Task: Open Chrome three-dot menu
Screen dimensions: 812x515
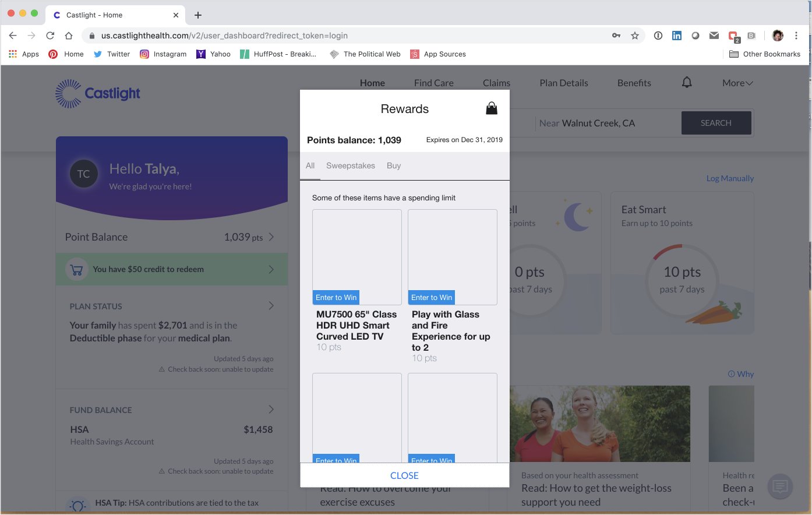Action: 796,36
